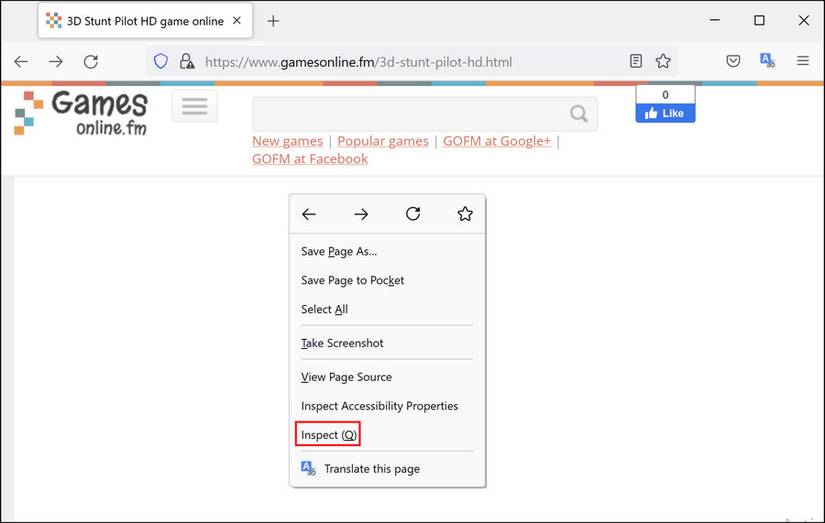825x523 pixels.
Task: Bookmark this page with the address bar star
Action: tap(663, 61)
